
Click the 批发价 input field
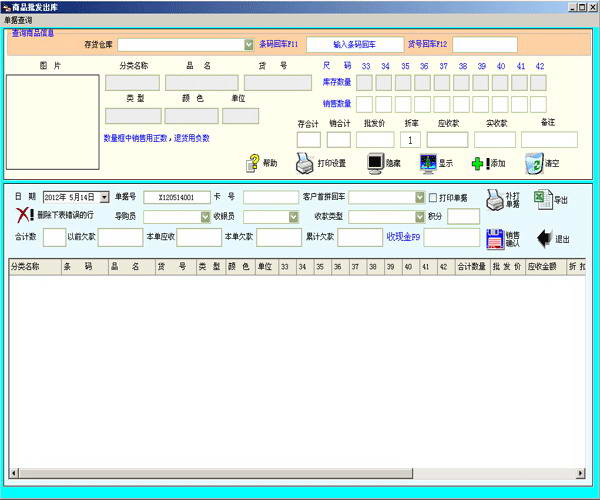tap(375, 140)
